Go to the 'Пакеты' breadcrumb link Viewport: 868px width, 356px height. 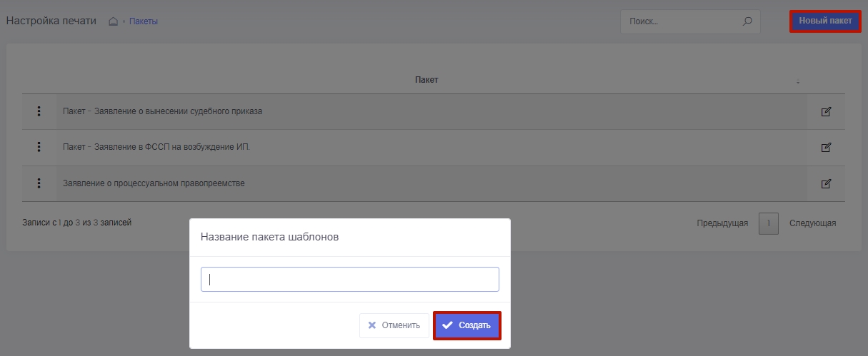[x=143, y=21]
